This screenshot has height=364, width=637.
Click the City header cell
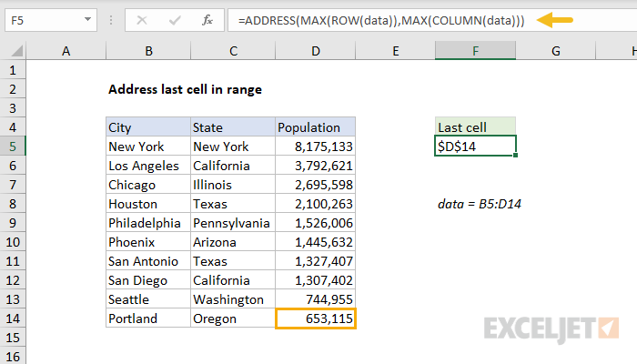click(148, 127)
